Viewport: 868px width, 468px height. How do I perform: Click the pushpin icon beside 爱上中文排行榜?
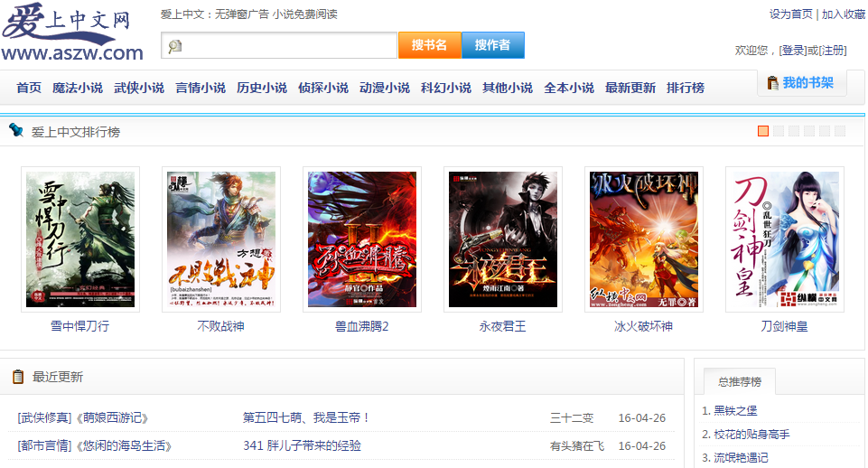click(16, 130)
